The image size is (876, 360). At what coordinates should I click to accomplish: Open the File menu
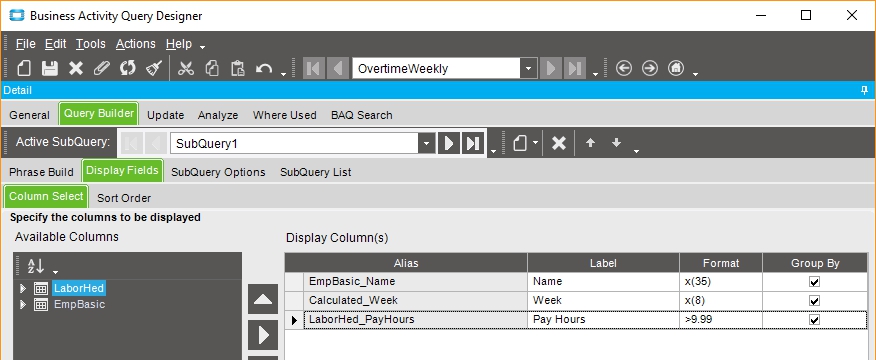click(26, 44)
